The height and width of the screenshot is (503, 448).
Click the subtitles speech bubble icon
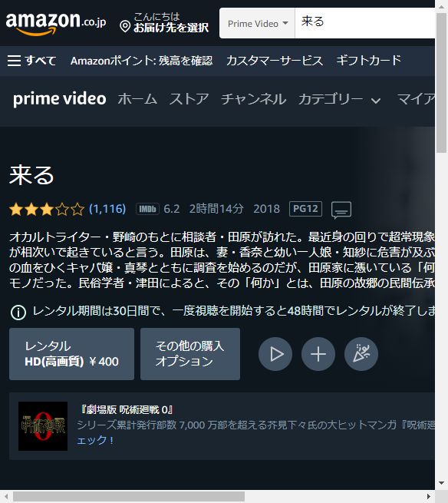tap(341, 210)
